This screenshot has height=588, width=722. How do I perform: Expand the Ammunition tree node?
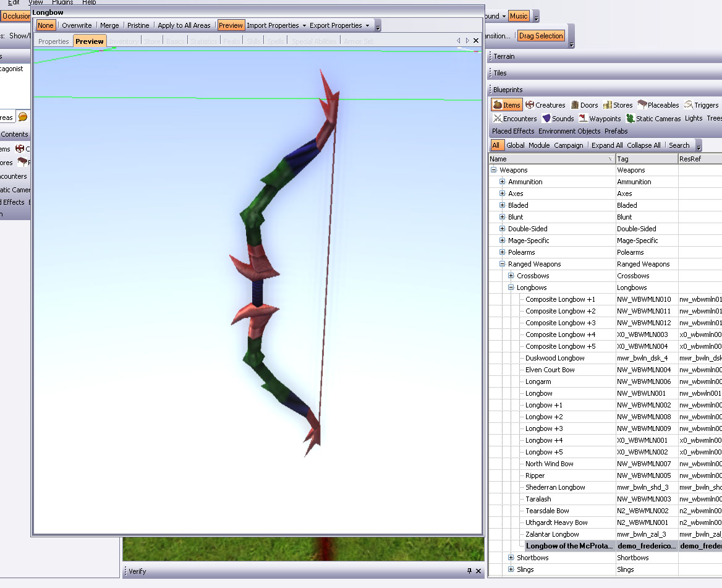pos(503,181)
